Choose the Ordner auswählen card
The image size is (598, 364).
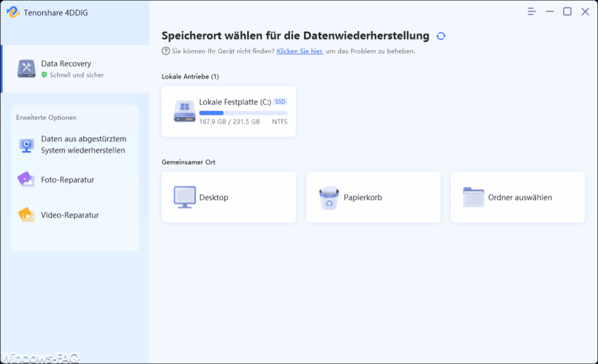click(x=518, y=197)
